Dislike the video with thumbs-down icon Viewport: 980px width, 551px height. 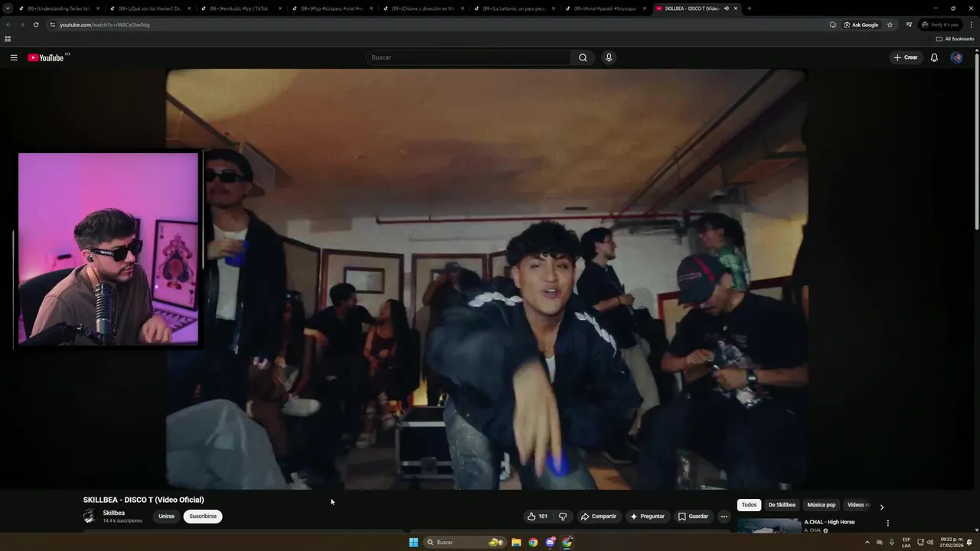(x=563, y=517)
